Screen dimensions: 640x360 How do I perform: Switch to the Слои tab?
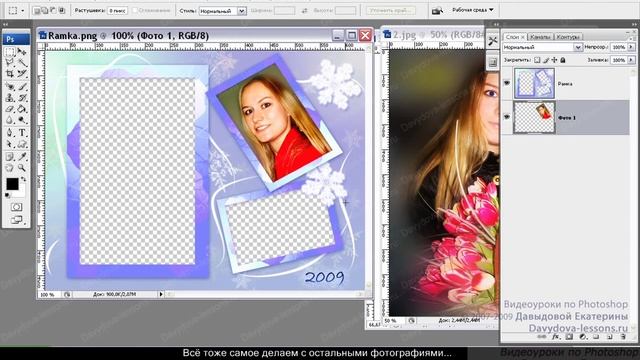coord(514,37)
